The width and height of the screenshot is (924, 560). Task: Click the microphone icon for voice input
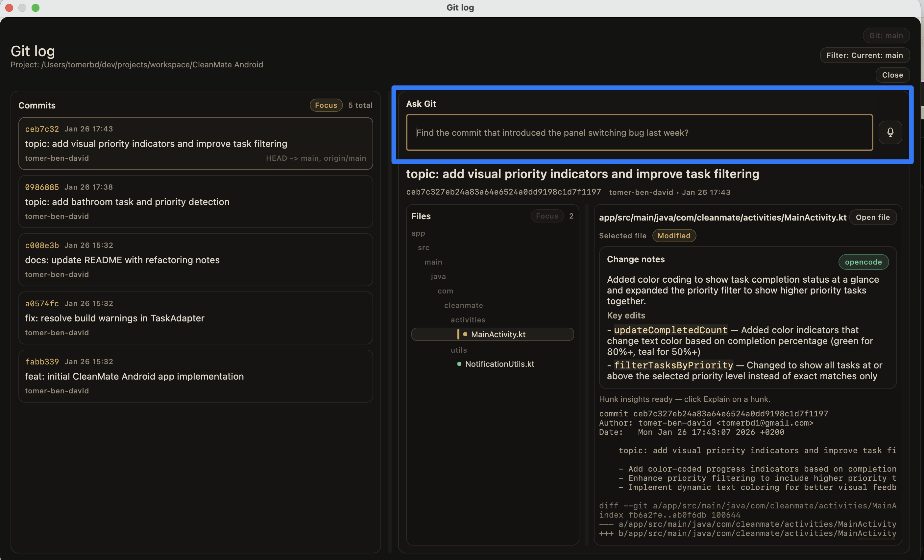[x=891, y=132]
